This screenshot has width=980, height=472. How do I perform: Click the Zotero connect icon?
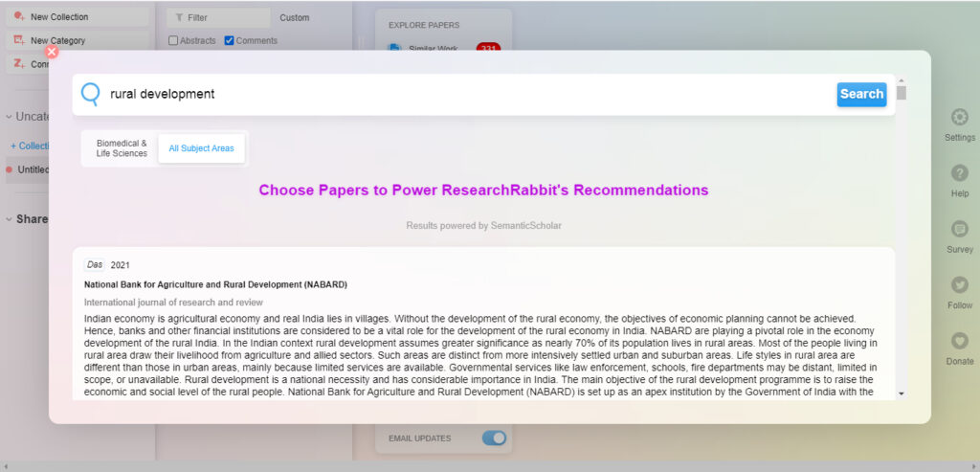tap(19, 64)
